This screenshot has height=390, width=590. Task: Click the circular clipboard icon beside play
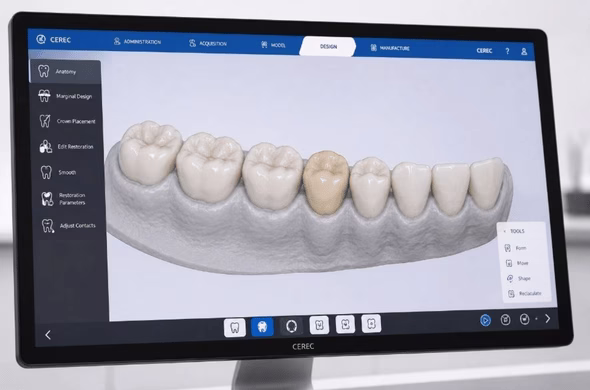[505, 320]
